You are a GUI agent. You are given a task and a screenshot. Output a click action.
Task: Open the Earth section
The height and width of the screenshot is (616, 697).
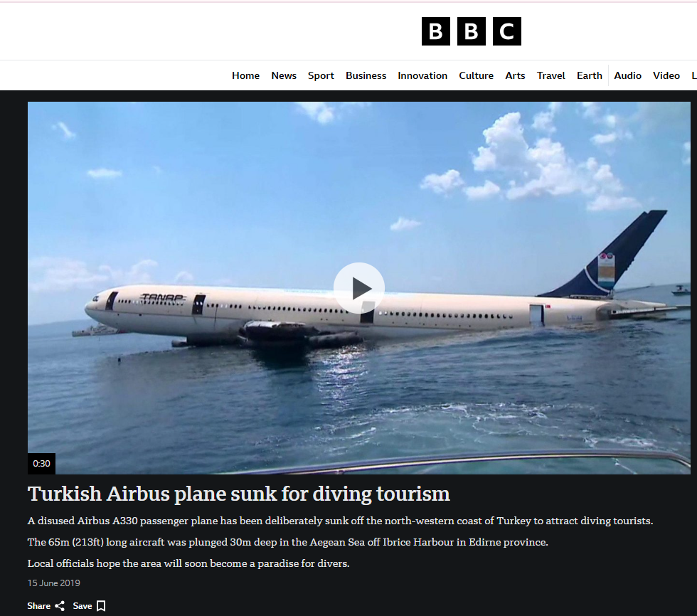pyautogui.click(x=590, y=75)
